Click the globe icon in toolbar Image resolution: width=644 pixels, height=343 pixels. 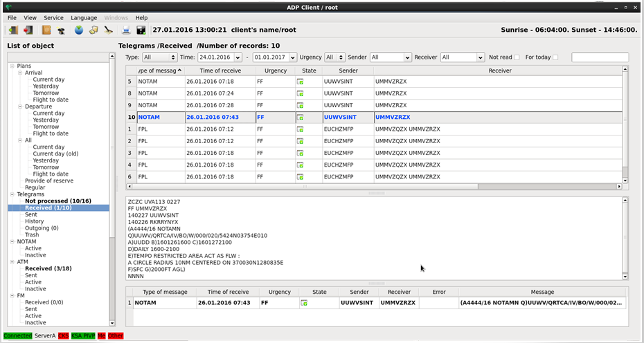click(x=79, y=30)
